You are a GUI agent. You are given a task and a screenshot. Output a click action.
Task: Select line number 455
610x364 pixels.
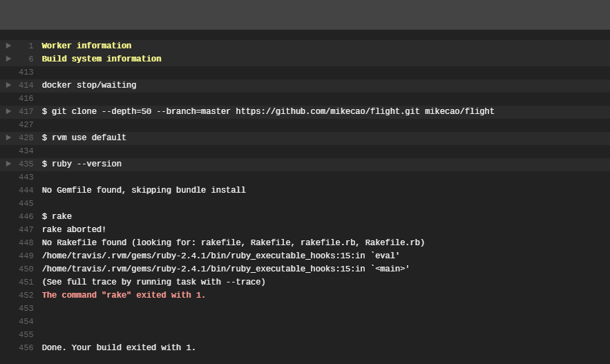(x=26, y=334)
